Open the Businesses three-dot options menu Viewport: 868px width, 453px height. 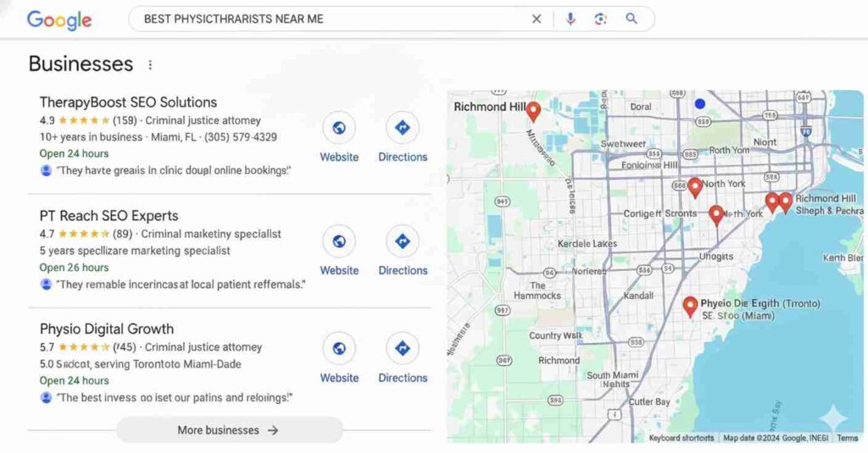click(150, 64)
